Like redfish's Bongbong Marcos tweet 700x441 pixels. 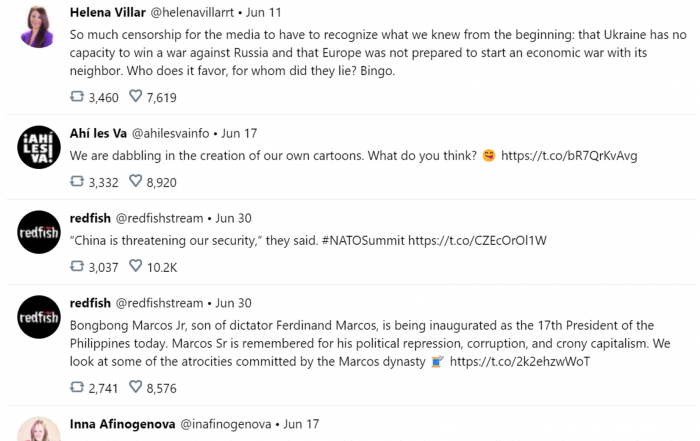[135, 387]
